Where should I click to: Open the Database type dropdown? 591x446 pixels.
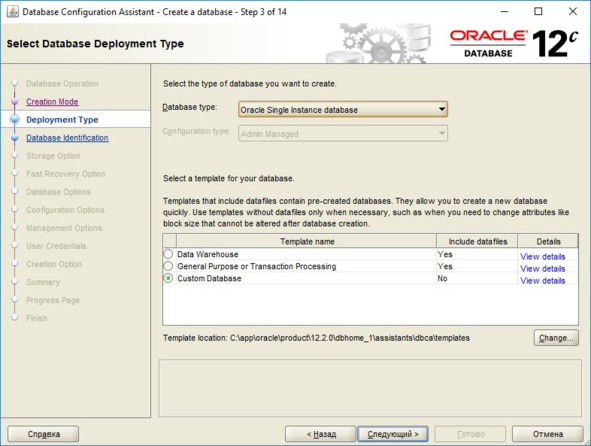[343, 110]
